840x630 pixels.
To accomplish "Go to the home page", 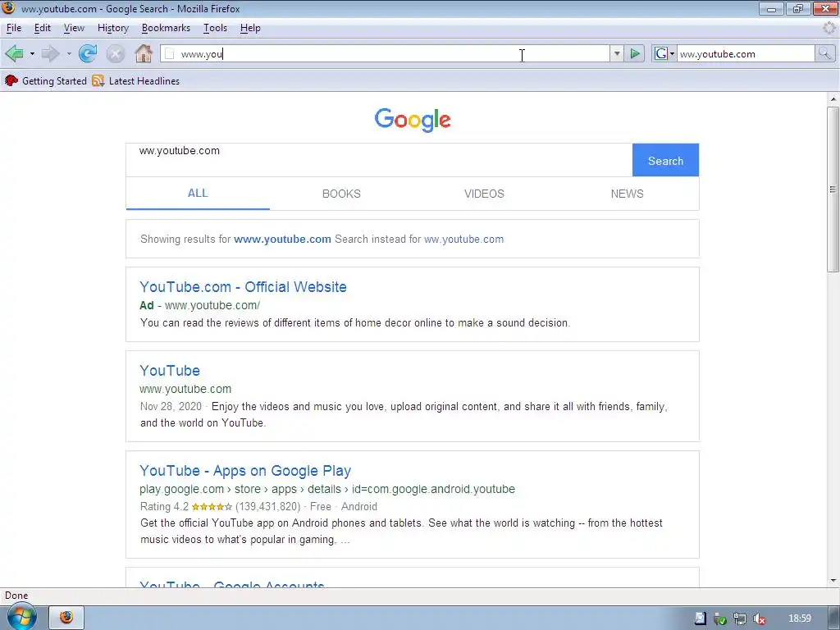I will (x=144, y=53).
